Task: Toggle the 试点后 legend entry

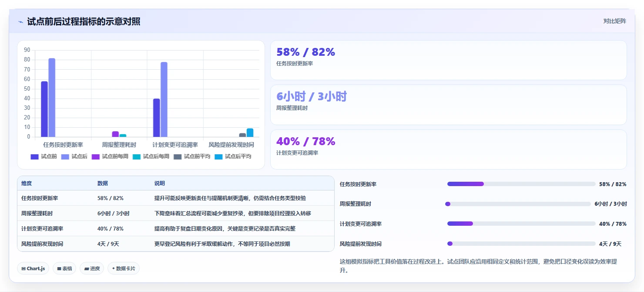Action: (x=74, y=156)
